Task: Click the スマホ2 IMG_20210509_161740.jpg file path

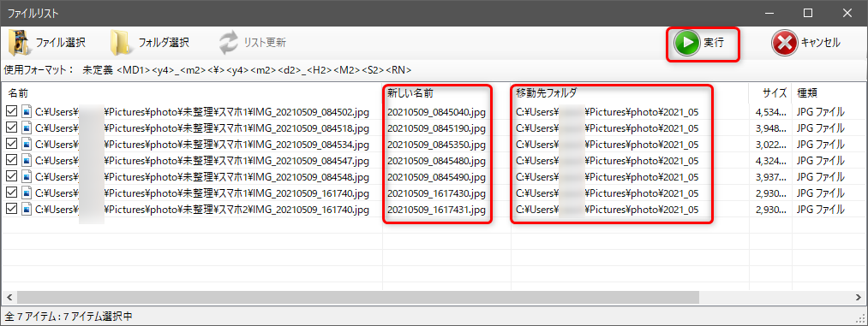Action: [202, 210]
